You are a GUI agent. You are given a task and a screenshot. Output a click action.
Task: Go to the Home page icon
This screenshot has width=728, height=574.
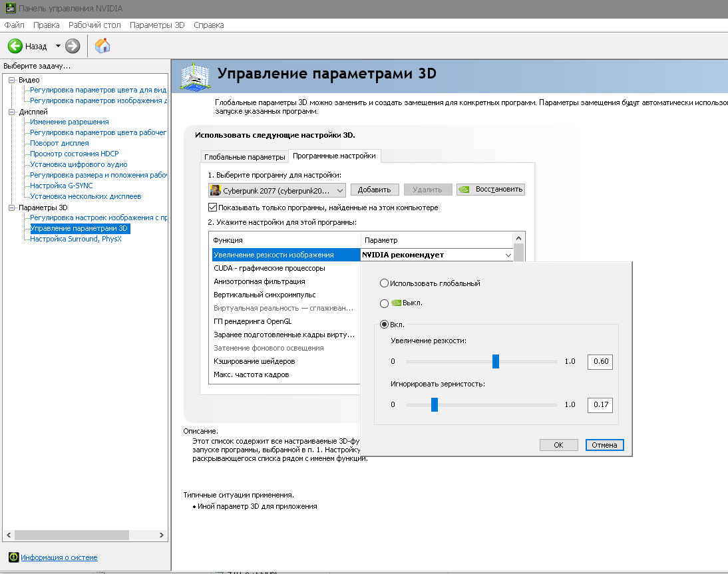tap(102, 45)
